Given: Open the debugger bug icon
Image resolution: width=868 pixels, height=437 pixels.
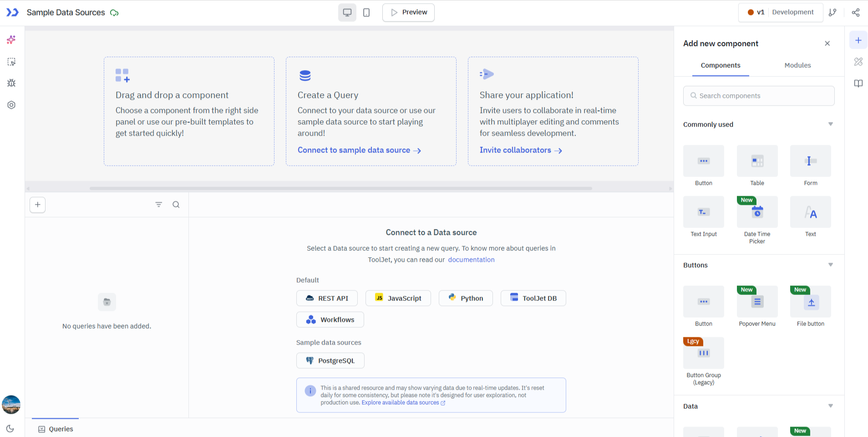Looking at the screenshot, I should [x=11, y=83].
